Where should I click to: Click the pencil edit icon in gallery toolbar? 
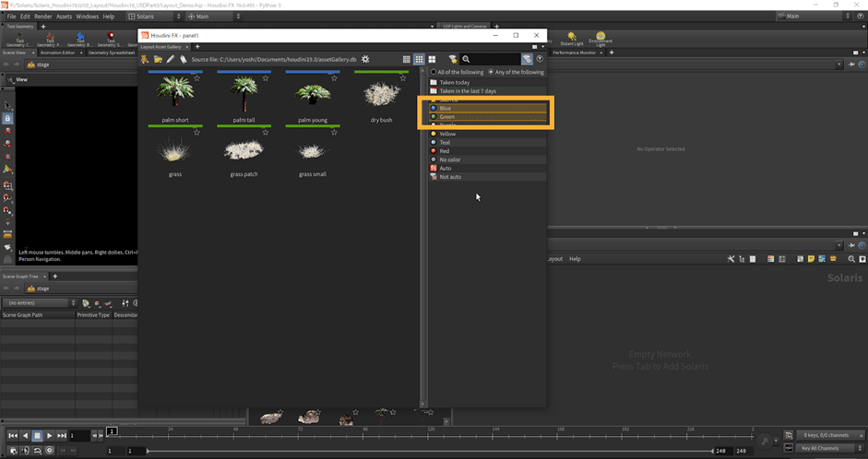click(x=171, y=59)
